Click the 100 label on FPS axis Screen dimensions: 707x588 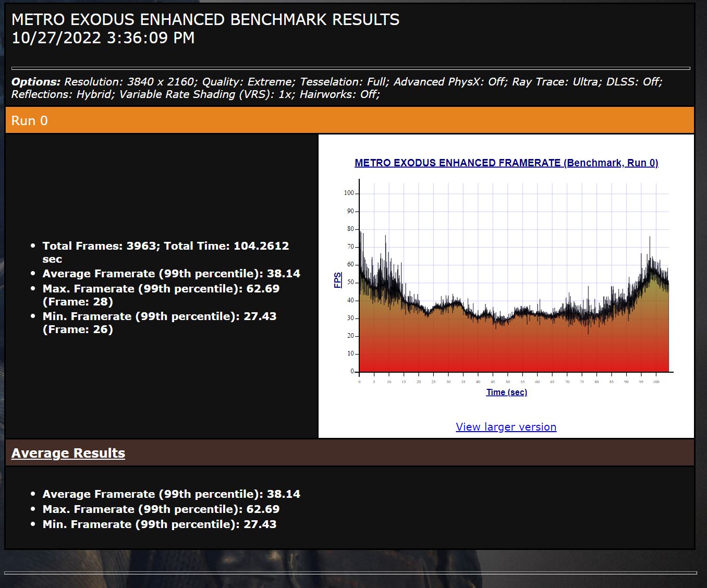[348, 193]
